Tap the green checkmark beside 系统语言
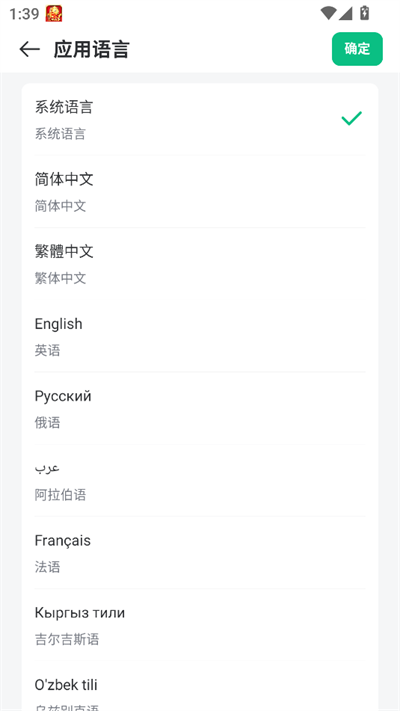This screenshot has width=400, height=711. (351, 118)
